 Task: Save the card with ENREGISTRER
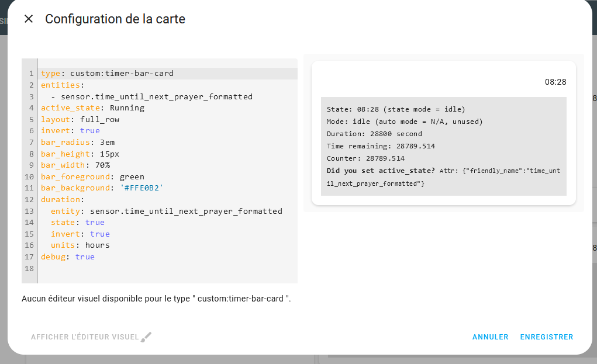546,337
